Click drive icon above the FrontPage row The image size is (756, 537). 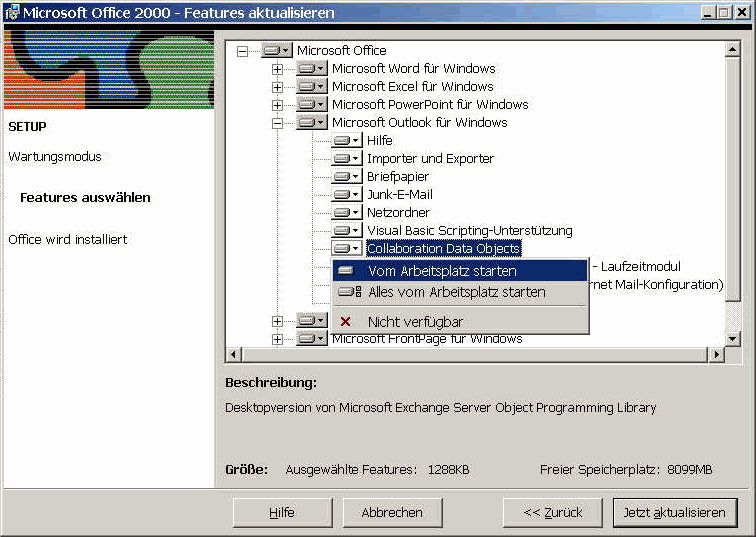tap(312, 321)
